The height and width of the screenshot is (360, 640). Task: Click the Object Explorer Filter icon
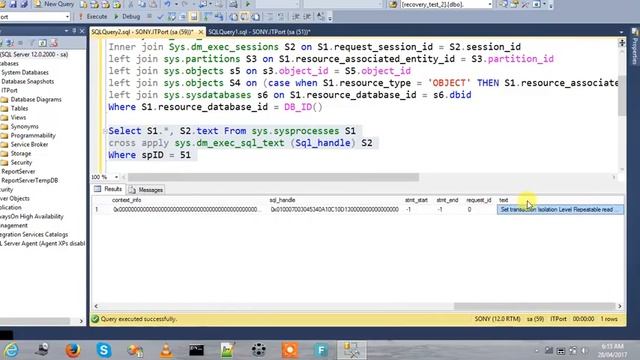click(32, 43)
